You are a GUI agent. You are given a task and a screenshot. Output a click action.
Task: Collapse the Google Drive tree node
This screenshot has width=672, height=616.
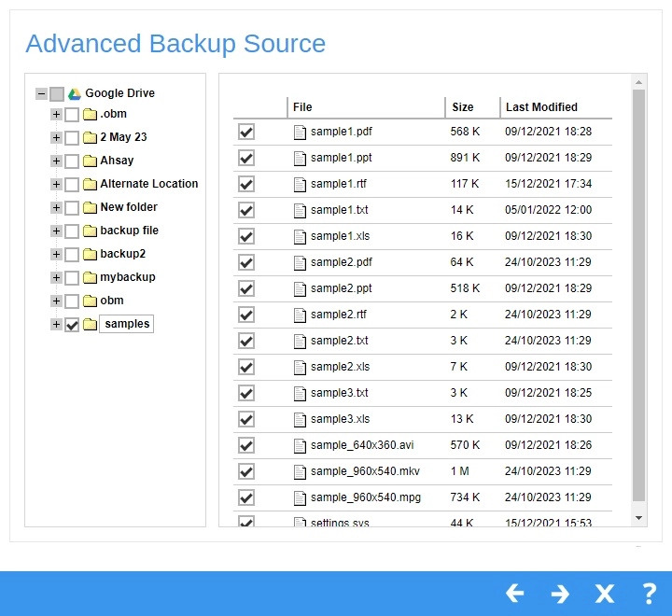point(41,93)
